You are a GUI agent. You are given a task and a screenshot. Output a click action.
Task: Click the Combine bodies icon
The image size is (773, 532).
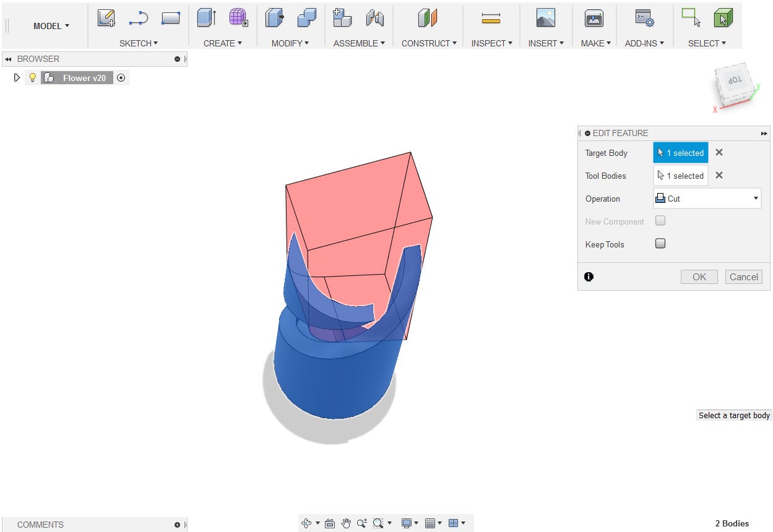306,19
